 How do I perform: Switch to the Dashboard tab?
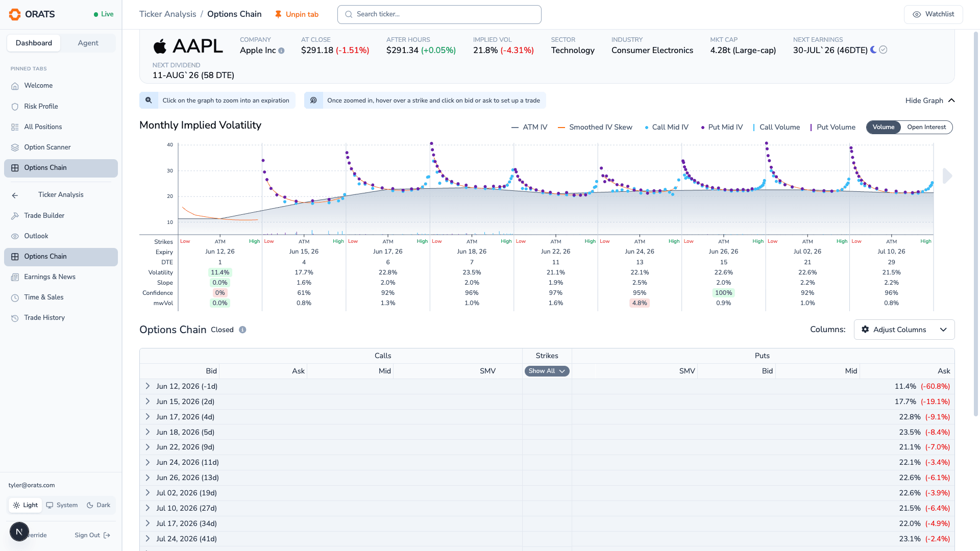tap(34, 43)
